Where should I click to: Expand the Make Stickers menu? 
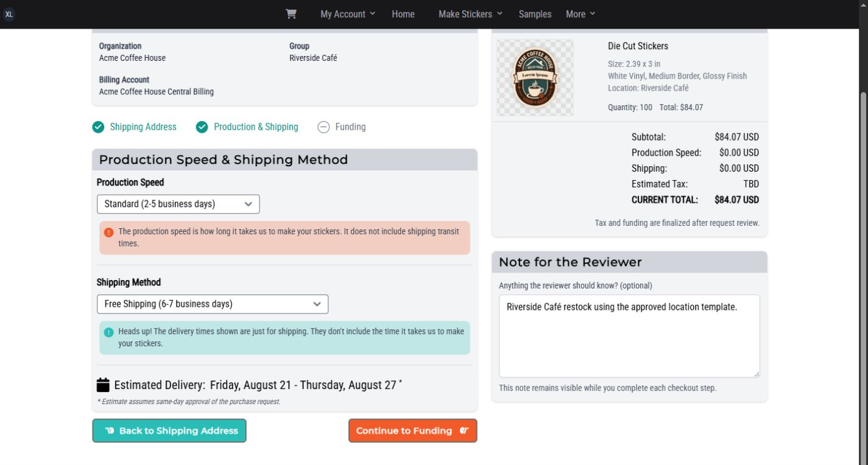pyautogui.click(x=470, y=14)
